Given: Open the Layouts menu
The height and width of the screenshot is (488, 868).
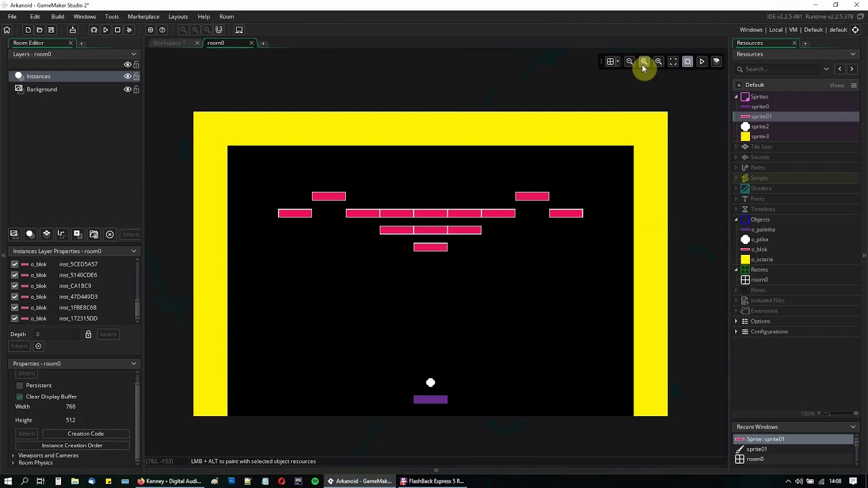Looking at the screenshot, I should coord(178,16).
